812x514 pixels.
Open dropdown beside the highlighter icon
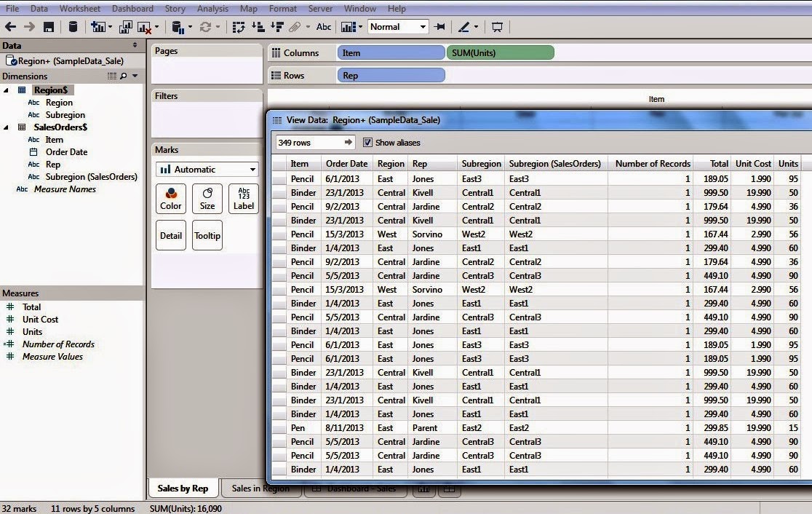(476, 27)
